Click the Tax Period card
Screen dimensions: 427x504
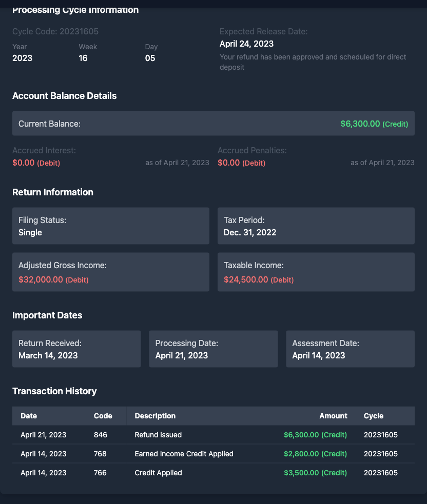pos(316,226)
